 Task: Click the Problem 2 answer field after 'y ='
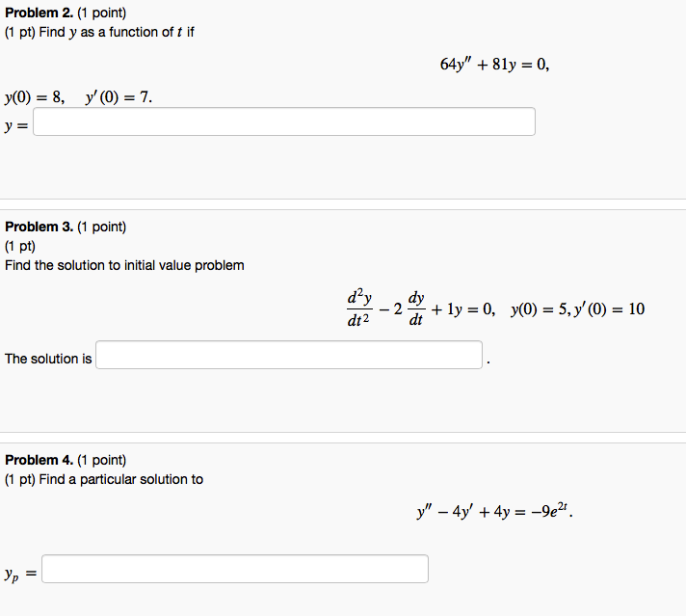point(284,121)
